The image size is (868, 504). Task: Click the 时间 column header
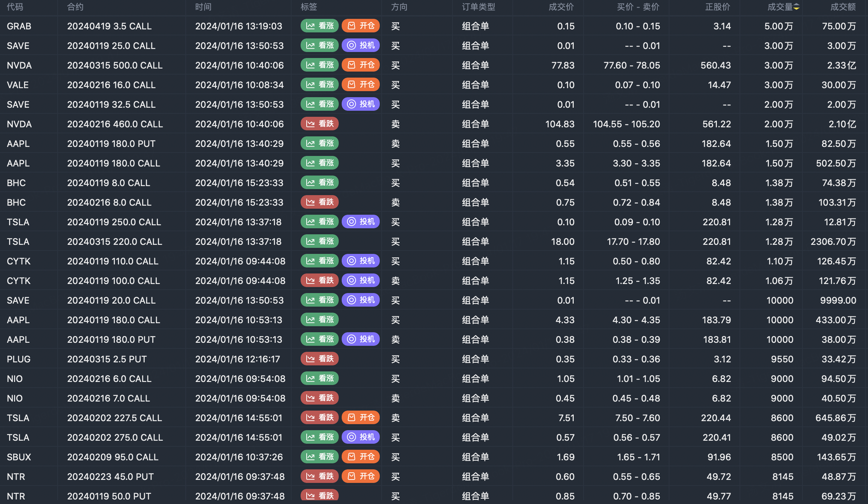point(203,7)
